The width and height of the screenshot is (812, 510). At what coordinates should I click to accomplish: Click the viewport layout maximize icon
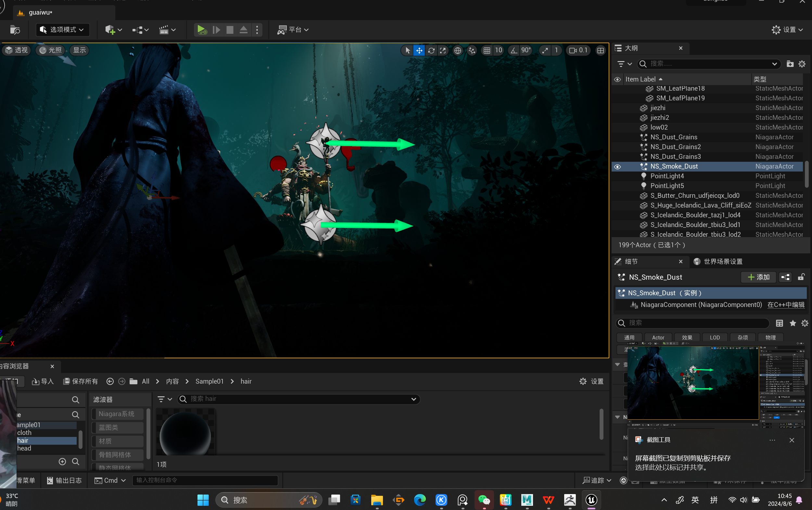tap(601, 51)
